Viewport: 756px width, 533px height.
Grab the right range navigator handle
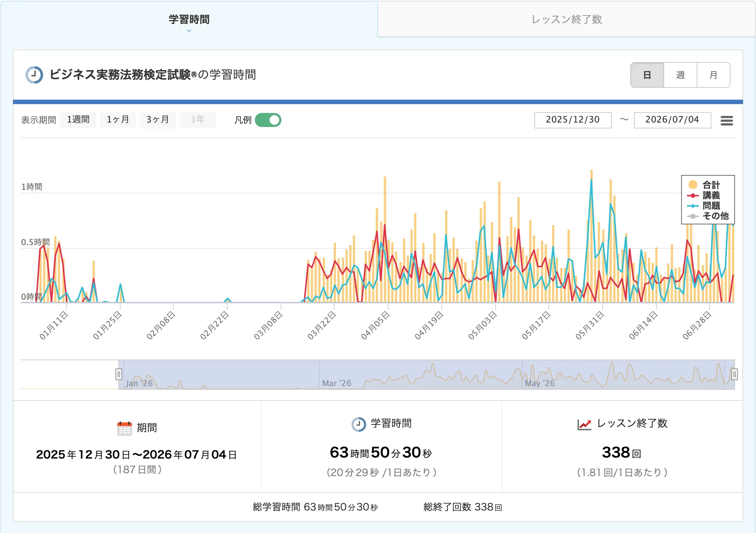point(734,374)
